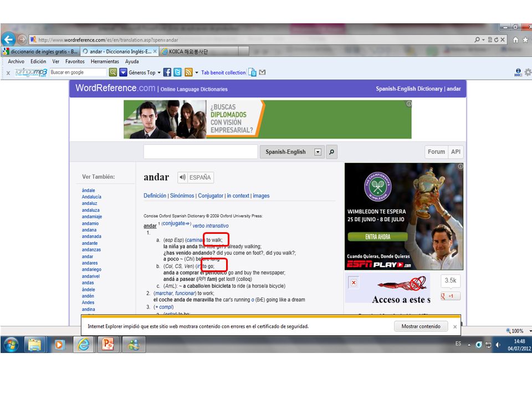Open the Ayuda menu
The height and width of the screenshot is (399, 532).
click(132, 62)
